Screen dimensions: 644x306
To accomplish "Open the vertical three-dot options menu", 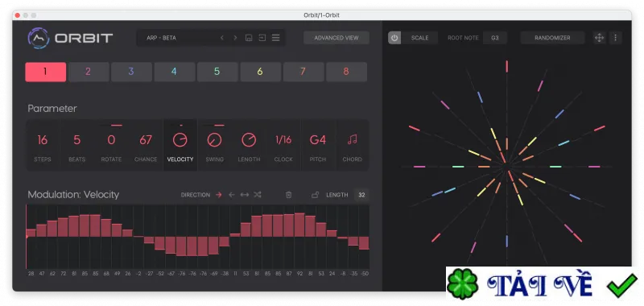I will click(615, 38).
